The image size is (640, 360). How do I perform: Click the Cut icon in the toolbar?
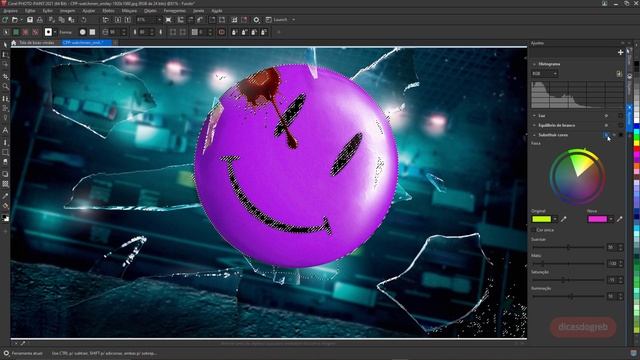[x=52, y=20]
